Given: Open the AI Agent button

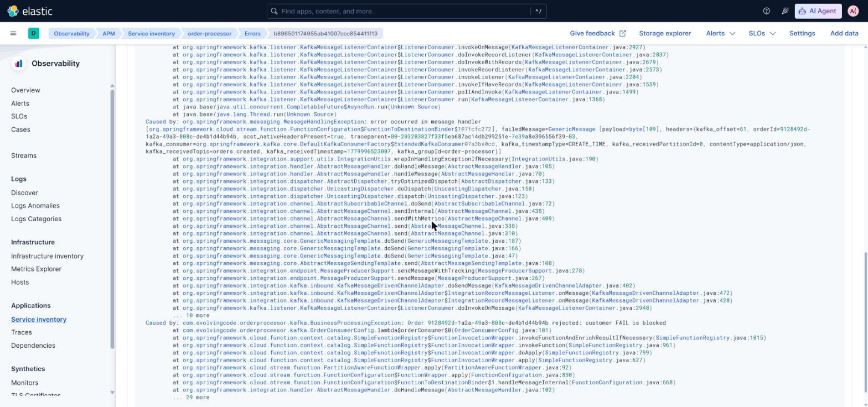Looking at the screenshot, I should pos(818,11).
